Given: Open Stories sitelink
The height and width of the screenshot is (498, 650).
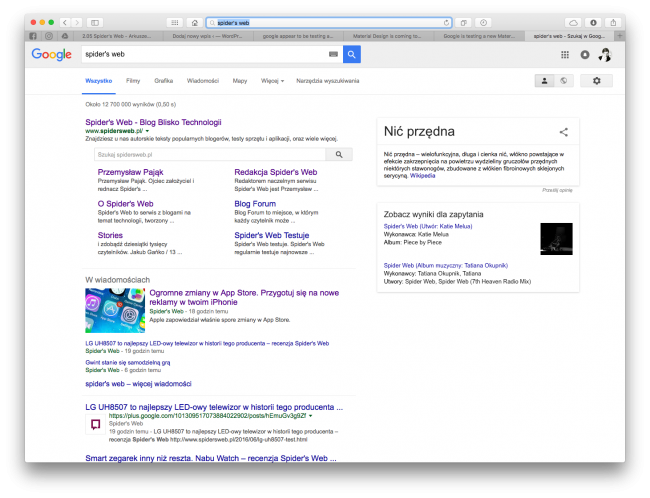Looking at the screenshot, I should pos(110,235).
